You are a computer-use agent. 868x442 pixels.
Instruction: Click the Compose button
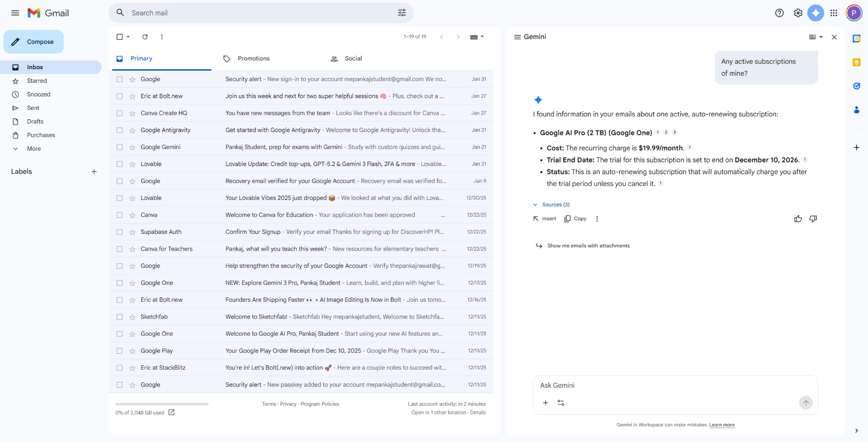click(33, 42)
